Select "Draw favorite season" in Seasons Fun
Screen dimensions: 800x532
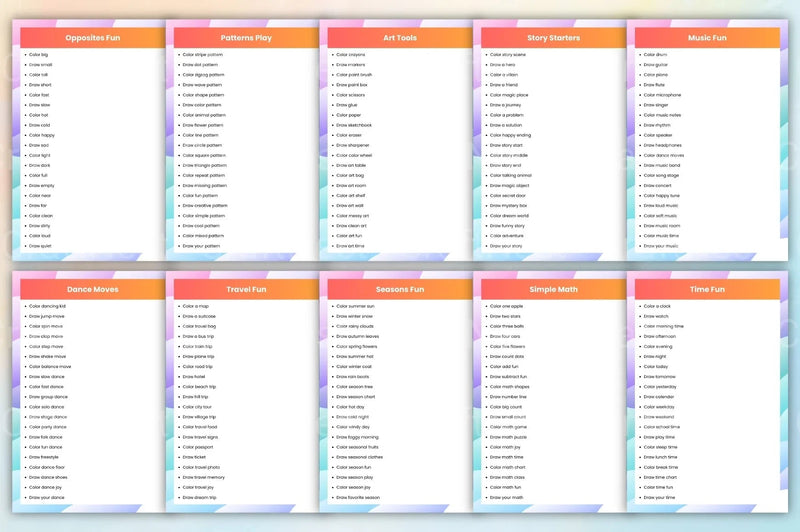pyautogui.click(x=358, y=497)
